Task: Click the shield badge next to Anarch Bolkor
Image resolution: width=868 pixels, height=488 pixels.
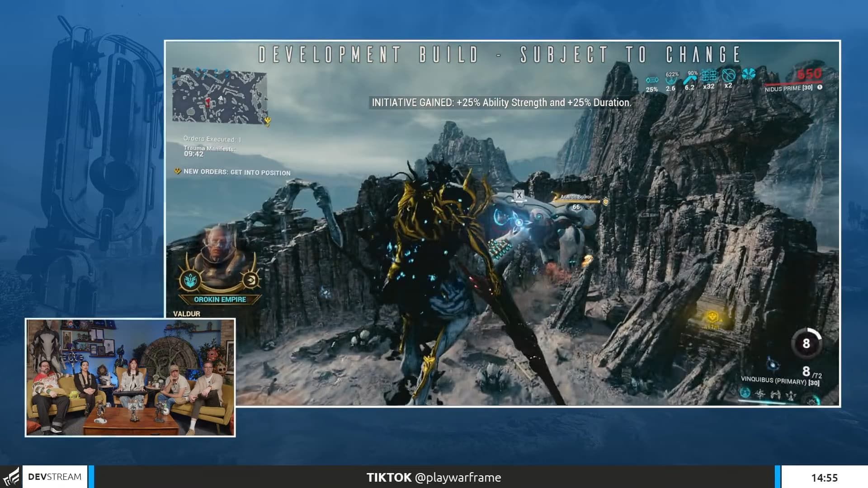Action: (605, 202)
